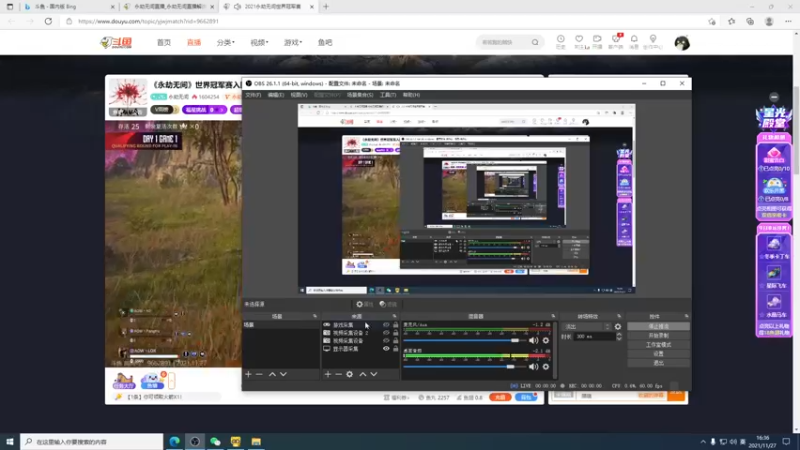
Task: Open the OBS Scene Collection menu
Action: [x=360, y=95]
